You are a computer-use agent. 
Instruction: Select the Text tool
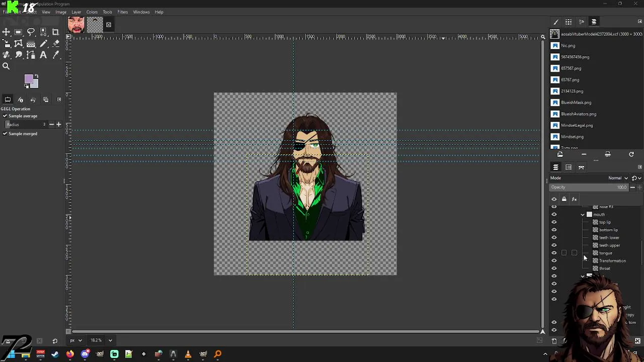pyautogui.click(x=43, y=55)
